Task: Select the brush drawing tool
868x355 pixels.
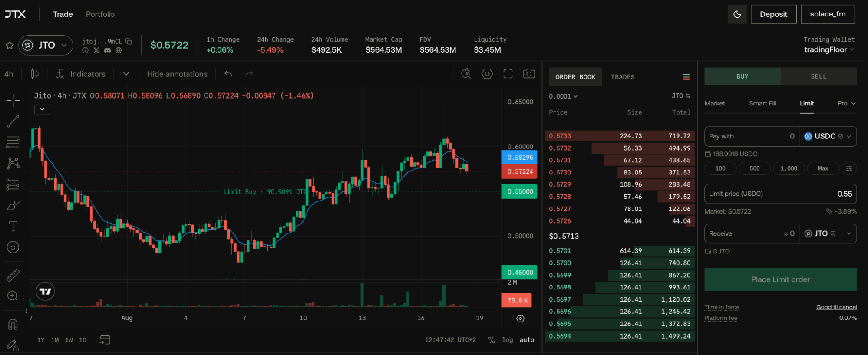Action: (13, 205)
